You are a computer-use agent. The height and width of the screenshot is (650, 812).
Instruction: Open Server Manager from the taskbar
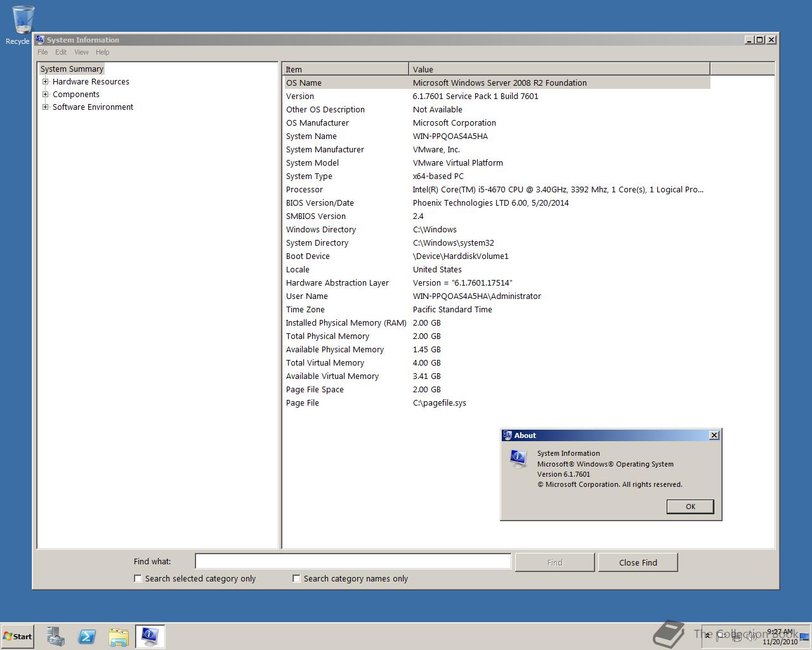click(55, 636)
